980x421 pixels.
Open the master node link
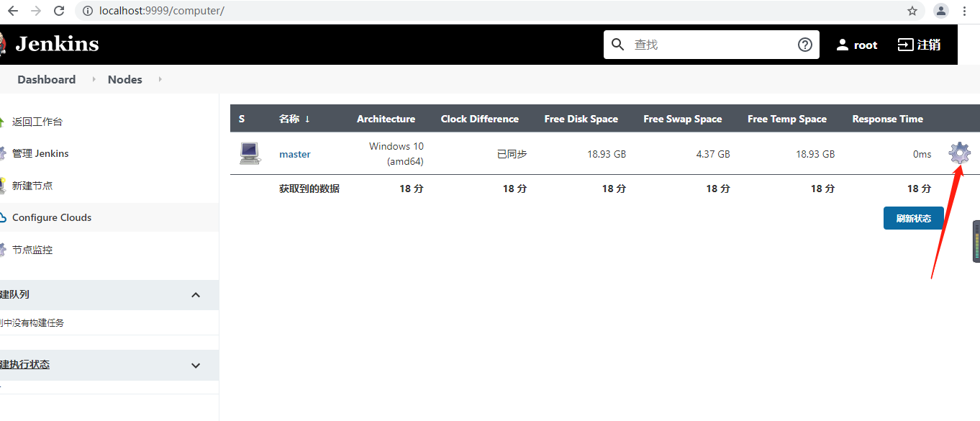[x=295, y=154]
